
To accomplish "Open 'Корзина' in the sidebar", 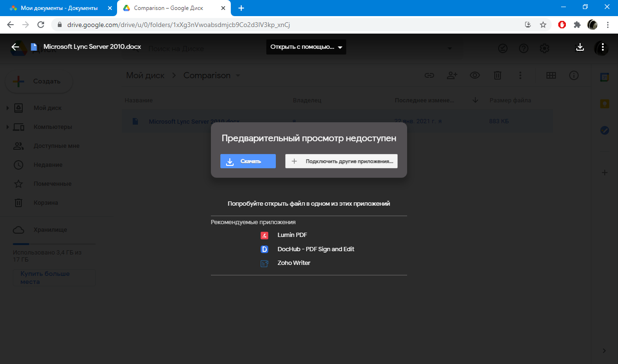I will (x=46, y=202).
